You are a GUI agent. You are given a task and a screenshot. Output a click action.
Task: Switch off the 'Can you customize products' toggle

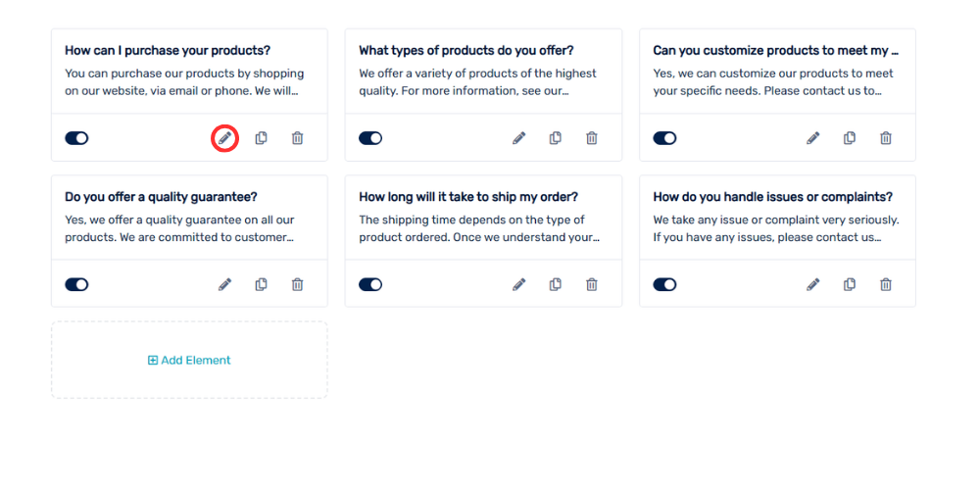coord(665,138)
